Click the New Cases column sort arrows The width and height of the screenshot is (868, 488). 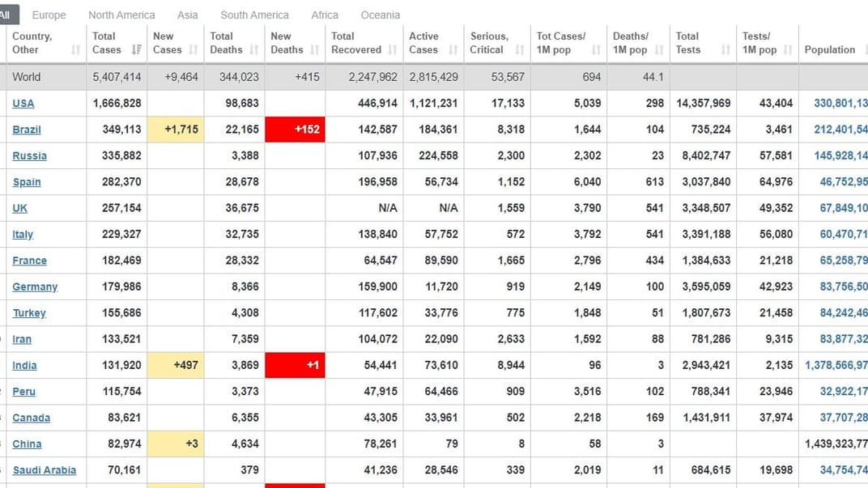pos(194,50)
